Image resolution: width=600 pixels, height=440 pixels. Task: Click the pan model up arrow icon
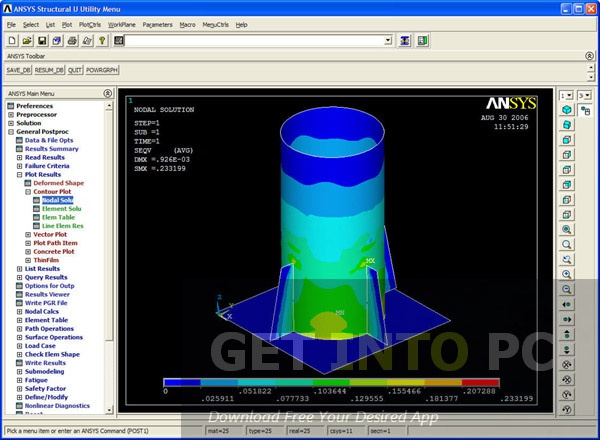click(567, 334)
